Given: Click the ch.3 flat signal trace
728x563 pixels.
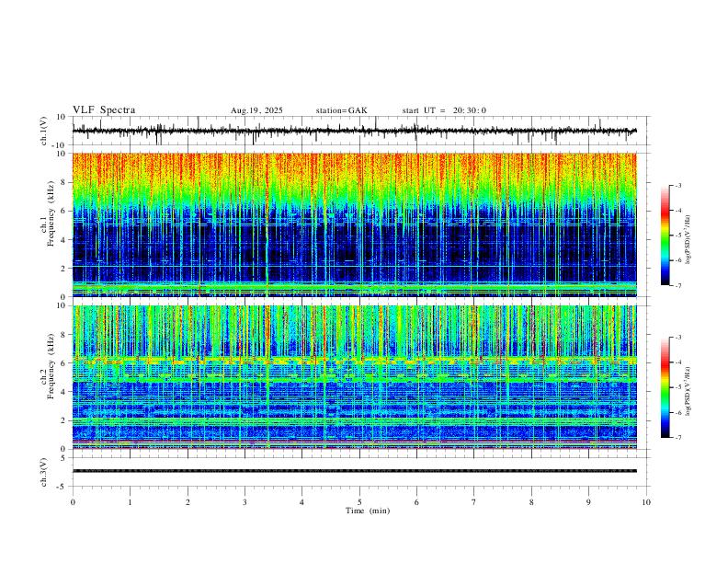Looking at the screenshot, I should point(354,471).
